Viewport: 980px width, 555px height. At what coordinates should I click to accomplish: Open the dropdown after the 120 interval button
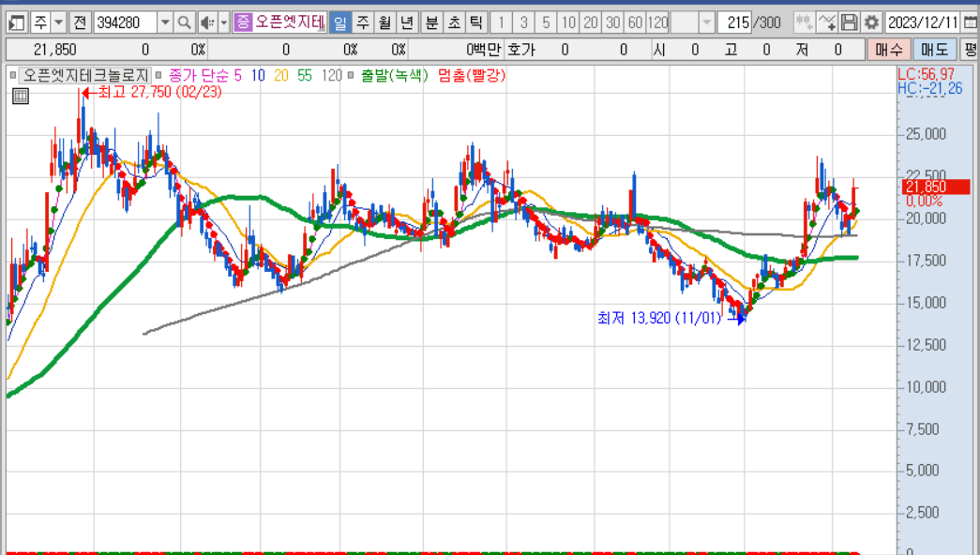click(x=706, y=23)
